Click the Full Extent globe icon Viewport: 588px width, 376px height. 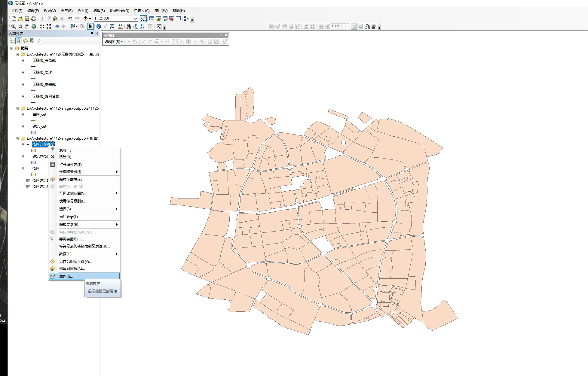tap(34, 26)
